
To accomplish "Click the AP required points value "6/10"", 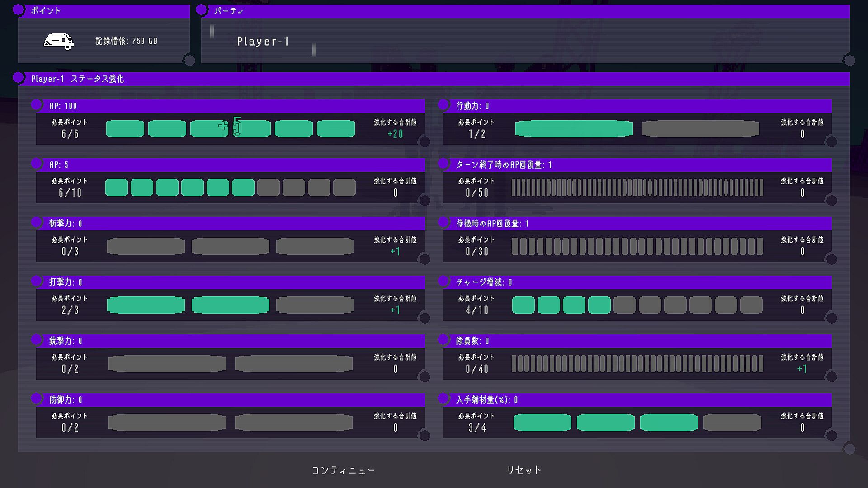I will click(70, 193).
